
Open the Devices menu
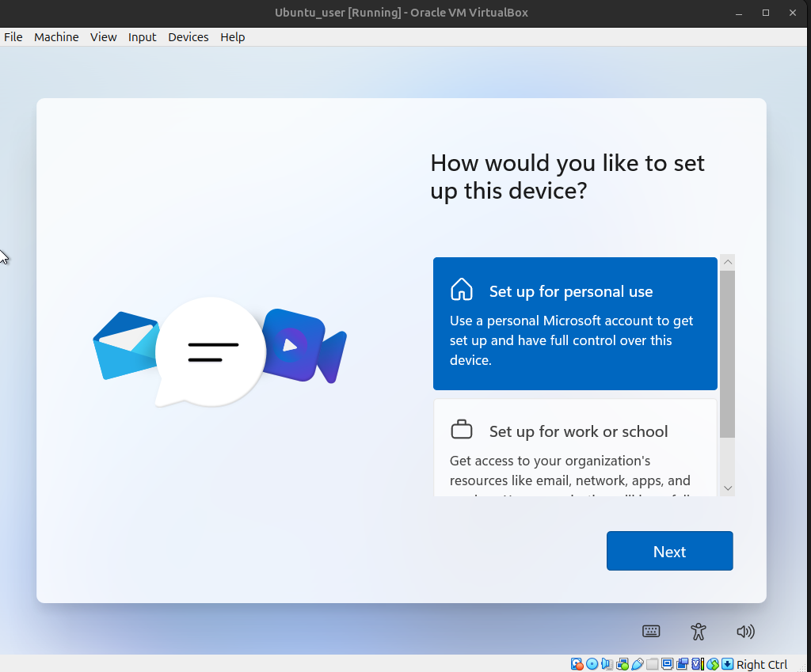click(x=188, y=37)
